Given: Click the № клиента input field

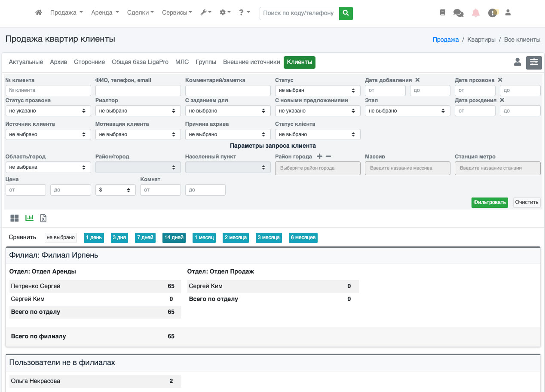Looking at the screenshot, I should [48, 91].
